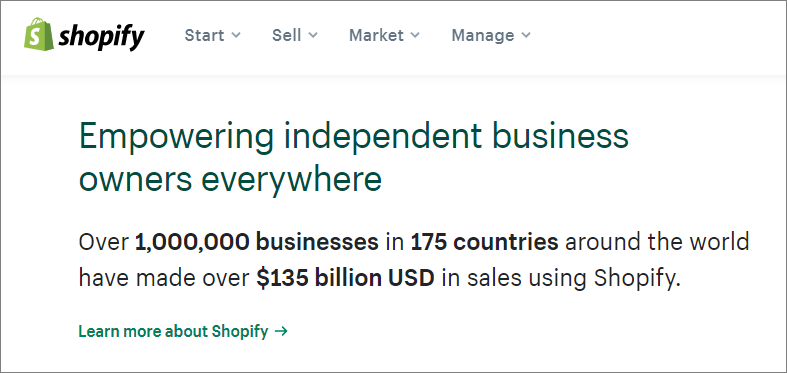
Task: Follow the Learn more about Shopify link
Action: (183, 331)
